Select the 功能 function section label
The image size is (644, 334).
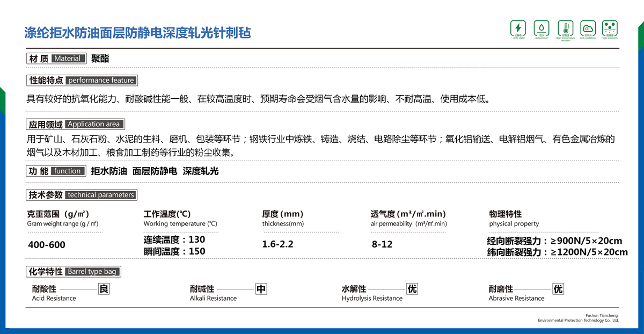pos(56,171)
